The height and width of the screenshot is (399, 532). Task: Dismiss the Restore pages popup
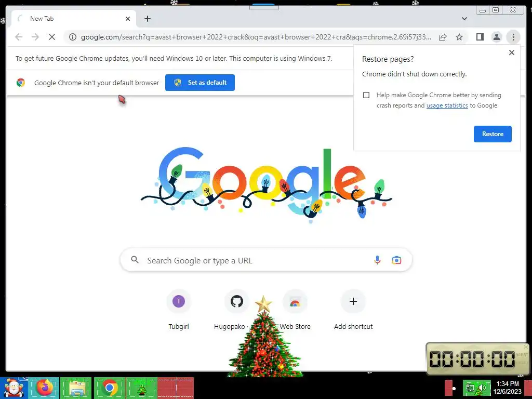512,52
